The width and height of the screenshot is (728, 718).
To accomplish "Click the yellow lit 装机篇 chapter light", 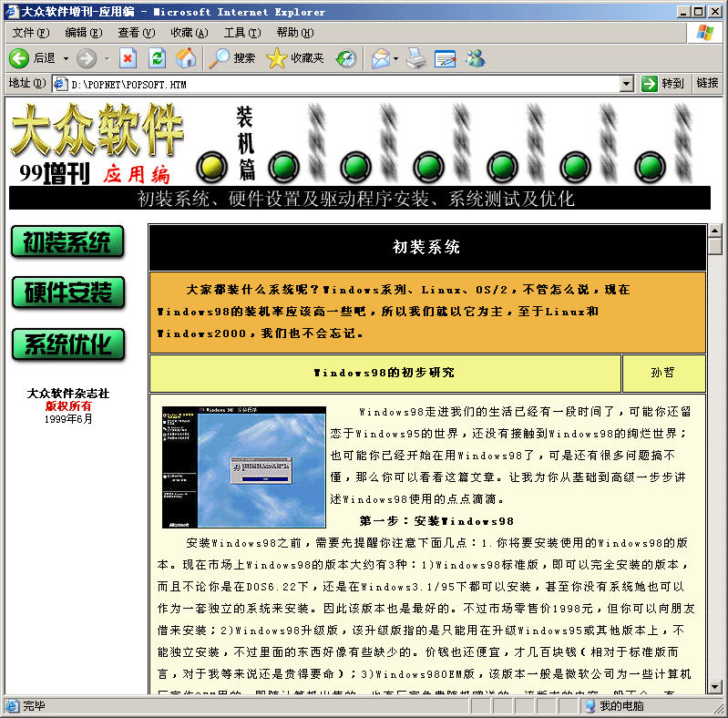I will tap(211, 167).
